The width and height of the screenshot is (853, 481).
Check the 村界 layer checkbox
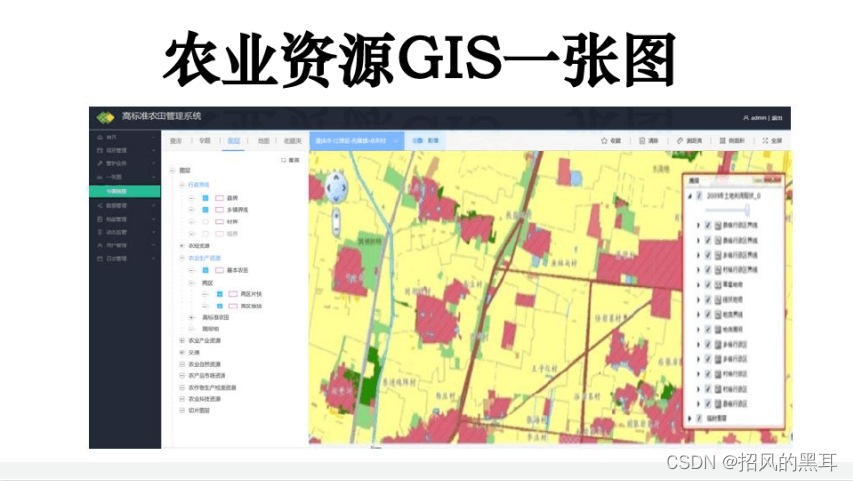(x=206, y=222)
